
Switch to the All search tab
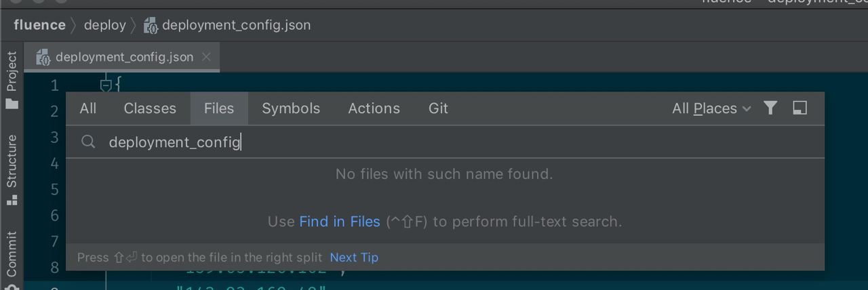click(88, 108)
